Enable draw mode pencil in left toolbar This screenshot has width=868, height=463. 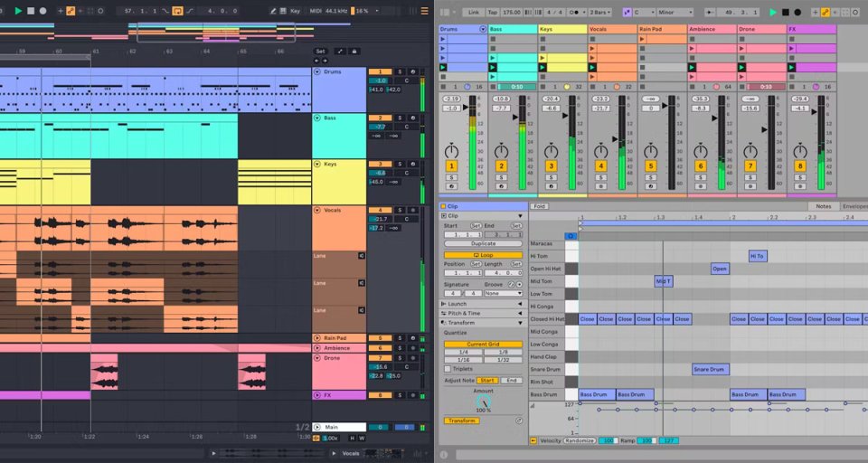pos(273,11)
